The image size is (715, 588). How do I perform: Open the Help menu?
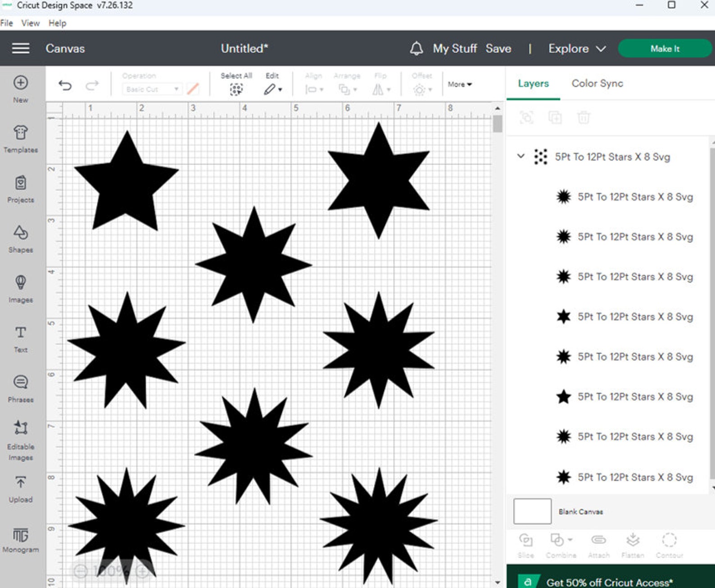click(57, 23)
